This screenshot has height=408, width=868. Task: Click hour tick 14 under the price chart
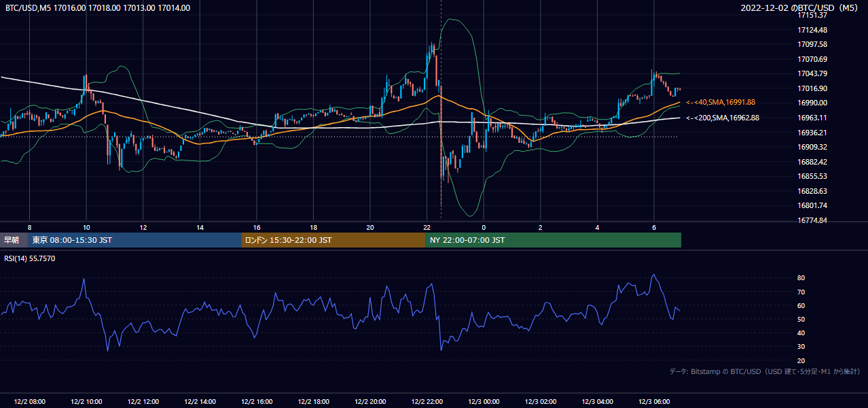[200, 227]
